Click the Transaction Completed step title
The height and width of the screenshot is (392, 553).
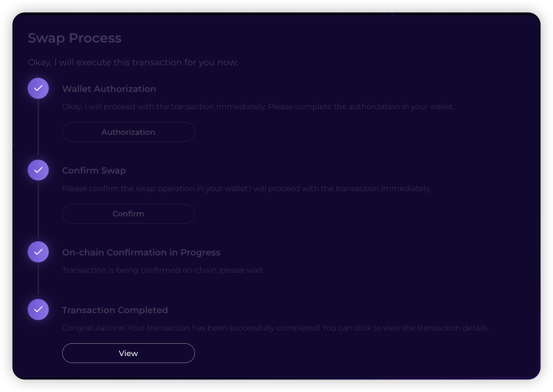pos(115,310)
